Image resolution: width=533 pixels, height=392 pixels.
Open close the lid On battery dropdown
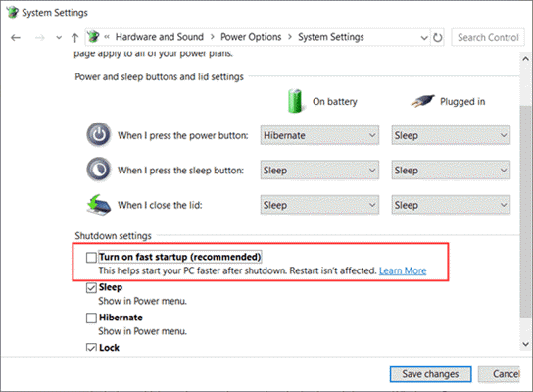pos(319,205)
